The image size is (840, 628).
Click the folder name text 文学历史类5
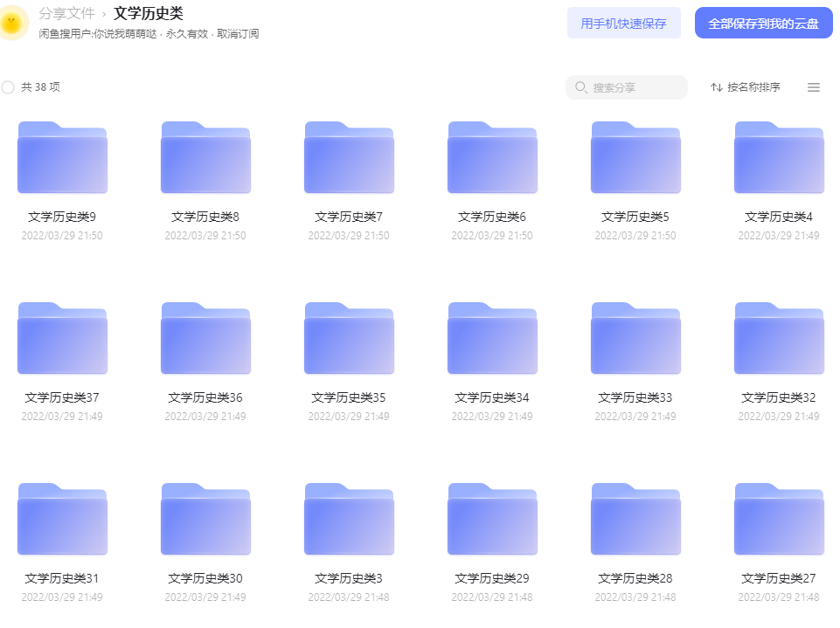click(x=635, y=217)
